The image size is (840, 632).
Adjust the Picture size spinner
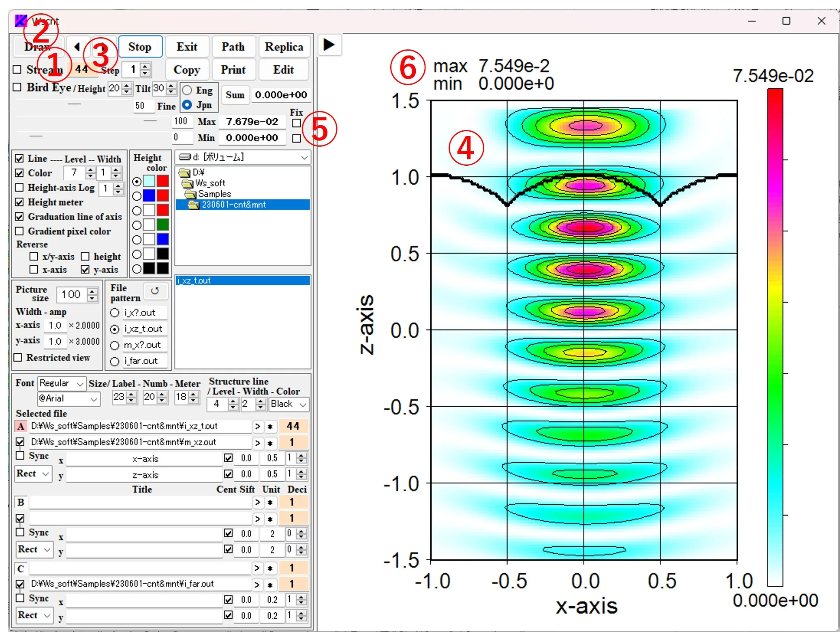92,295
